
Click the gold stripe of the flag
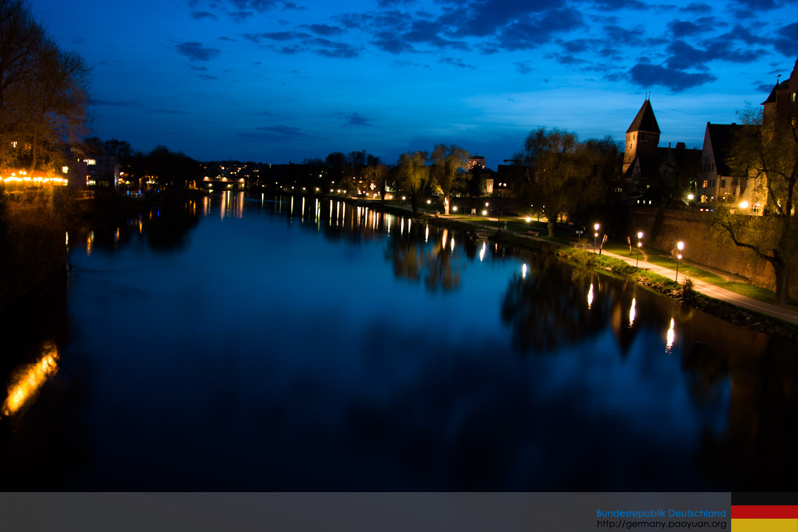point(764,525)
